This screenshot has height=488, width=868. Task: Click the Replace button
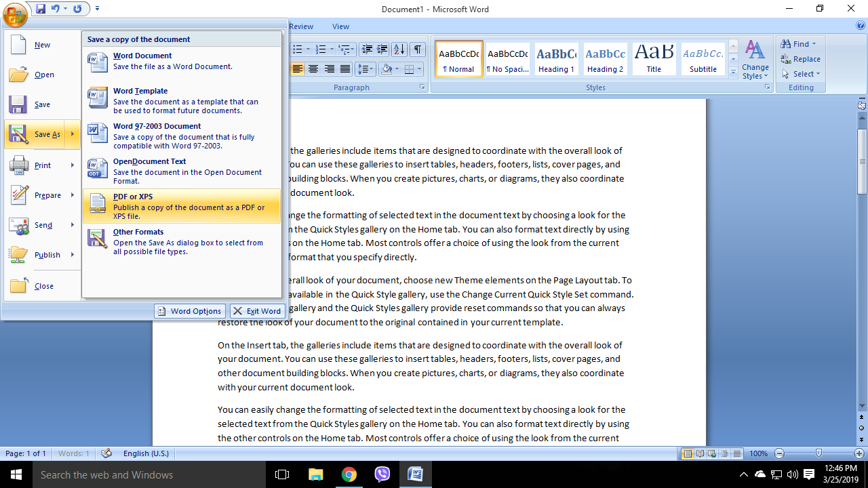pos(801,59)
